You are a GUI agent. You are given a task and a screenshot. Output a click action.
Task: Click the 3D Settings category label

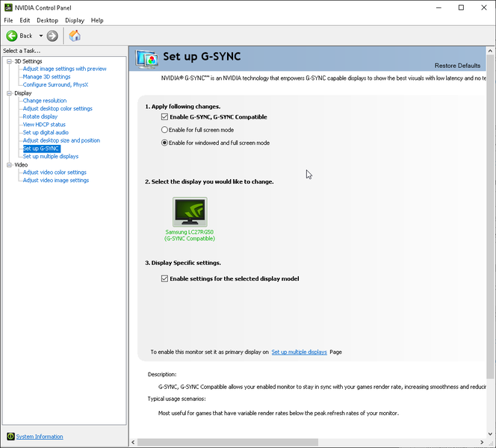point(28,61)
